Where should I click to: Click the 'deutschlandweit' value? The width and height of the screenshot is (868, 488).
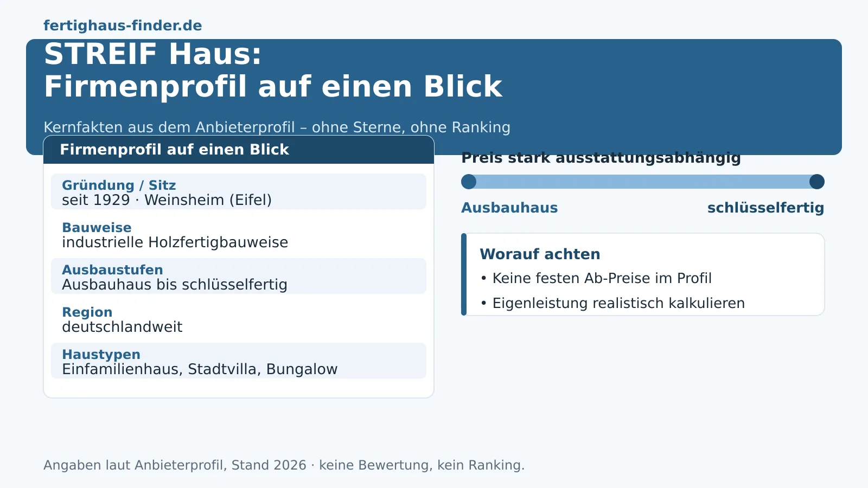point(122,327)
